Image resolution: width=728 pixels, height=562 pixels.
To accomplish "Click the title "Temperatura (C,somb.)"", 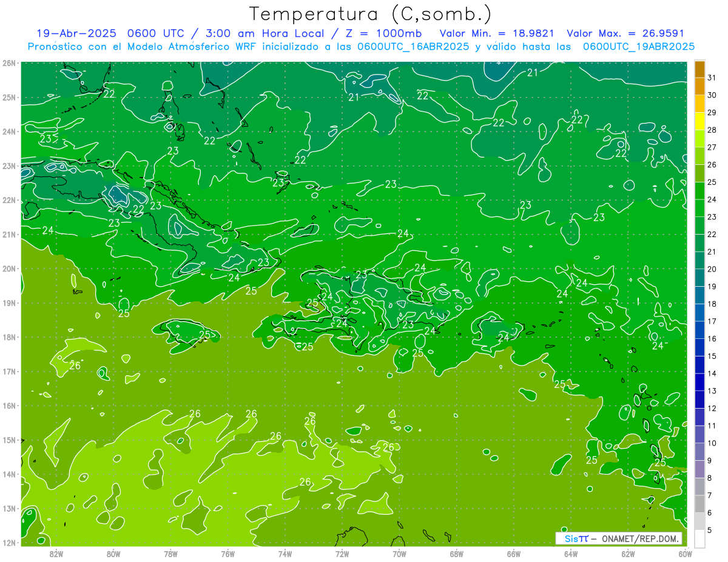I will [x=370, y=14].
